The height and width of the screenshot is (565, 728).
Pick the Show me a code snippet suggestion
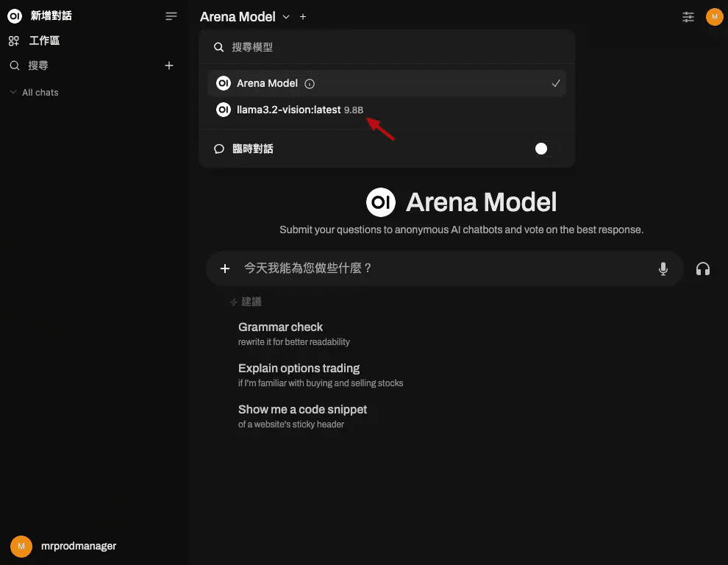302,416
